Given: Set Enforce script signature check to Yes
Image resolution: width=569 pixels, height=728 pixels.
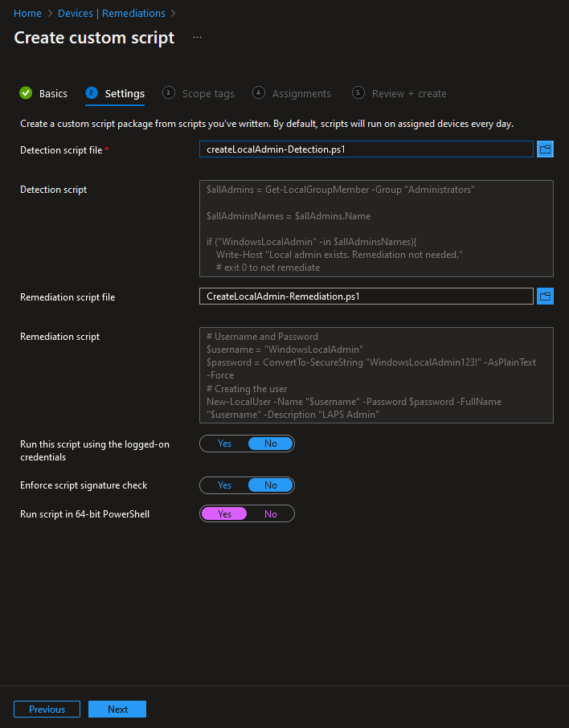Looking at the screenshot, I should coord(224,485).
